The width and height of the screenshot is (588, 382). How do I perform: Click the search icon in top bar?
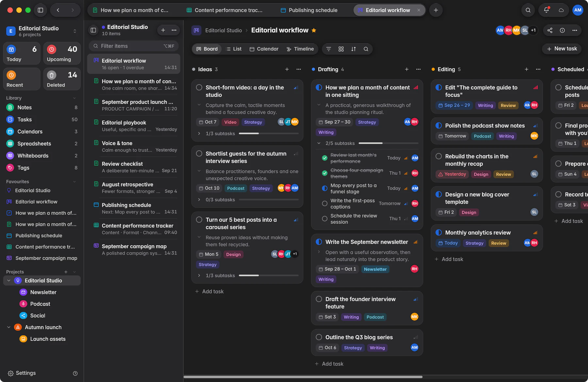pos(528,10)
